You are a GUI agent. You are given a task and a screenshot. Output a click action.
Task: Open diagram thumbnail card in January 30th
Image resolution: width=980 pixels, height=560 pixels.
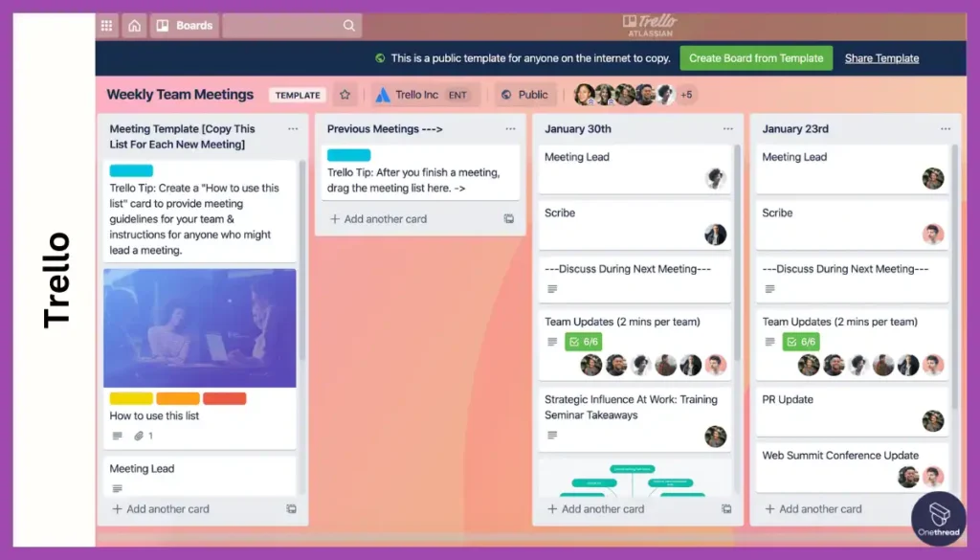click(x=635, y=478)
